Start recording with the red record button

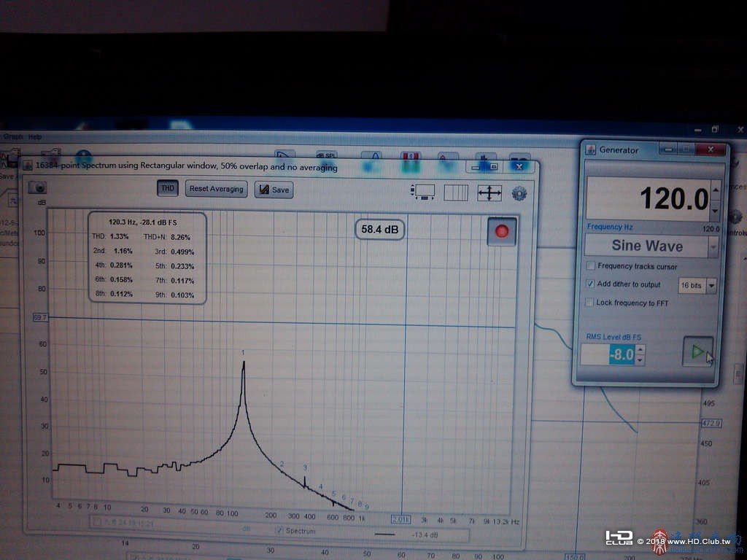tap(502, 231)
